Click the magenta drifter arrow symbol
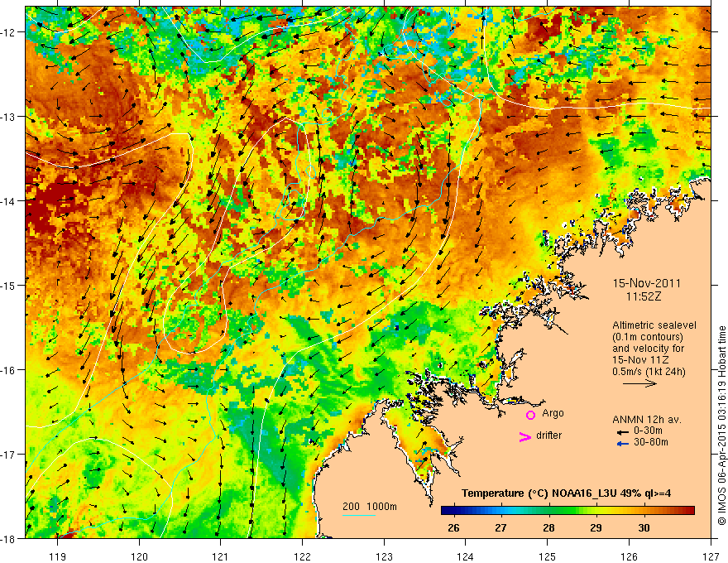This screenshot has height=563, width=728. tap(524, 436)
